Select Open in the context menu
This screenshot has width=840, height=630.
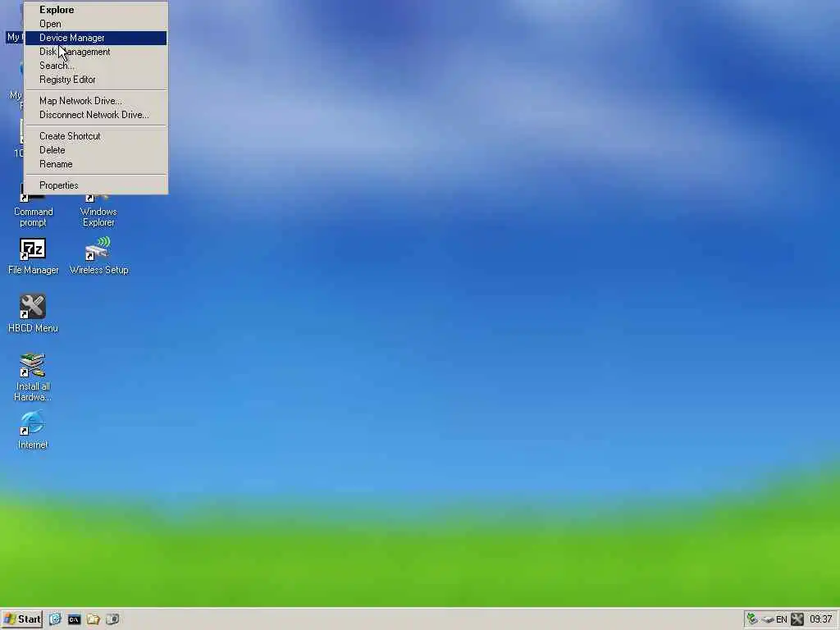(96, 24)
